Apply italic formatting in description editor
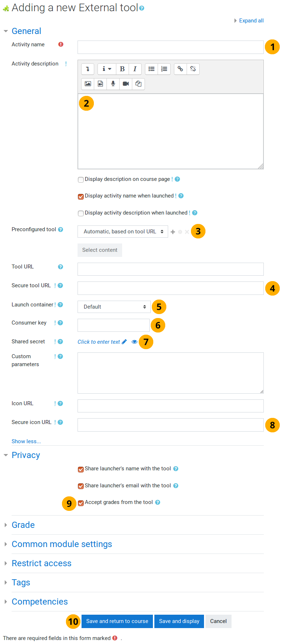This screenshot has height=644, width=283. point(135,69)
